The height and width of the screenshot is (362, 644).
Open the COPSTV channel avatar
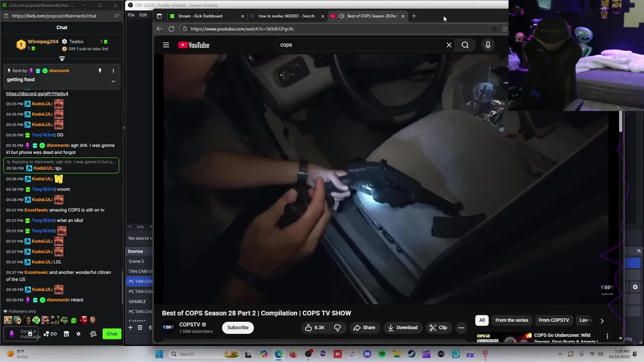click(x=169, y=327)
